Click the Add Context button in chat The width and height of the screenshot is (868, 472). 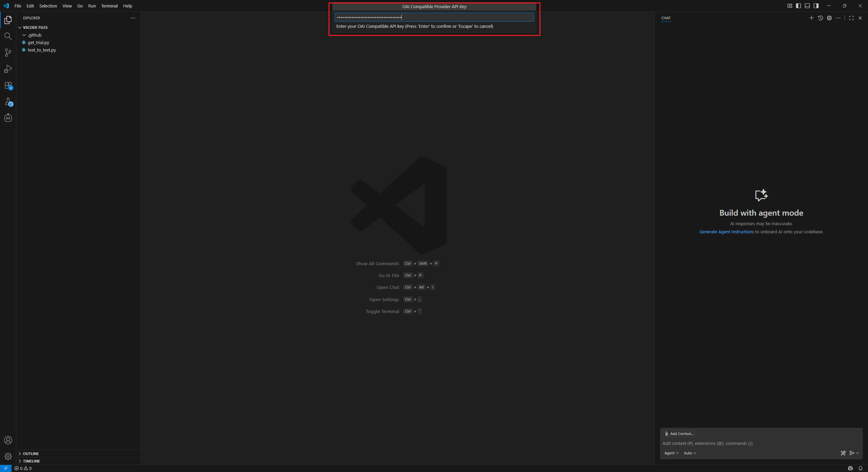(679, 434)
